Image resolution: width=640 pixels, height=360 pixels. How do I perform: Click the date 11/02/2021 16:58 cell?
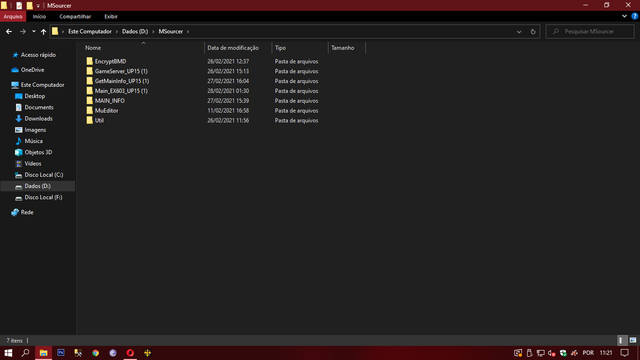pos(228,110)
